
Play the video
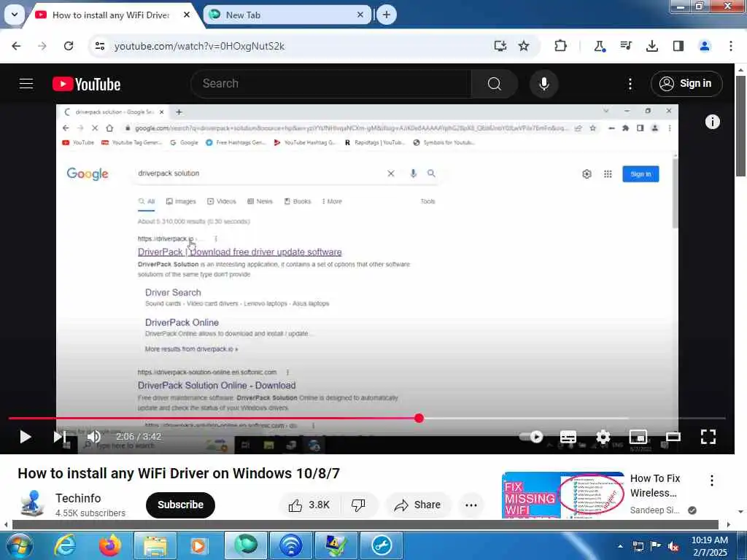click(26, 437)
